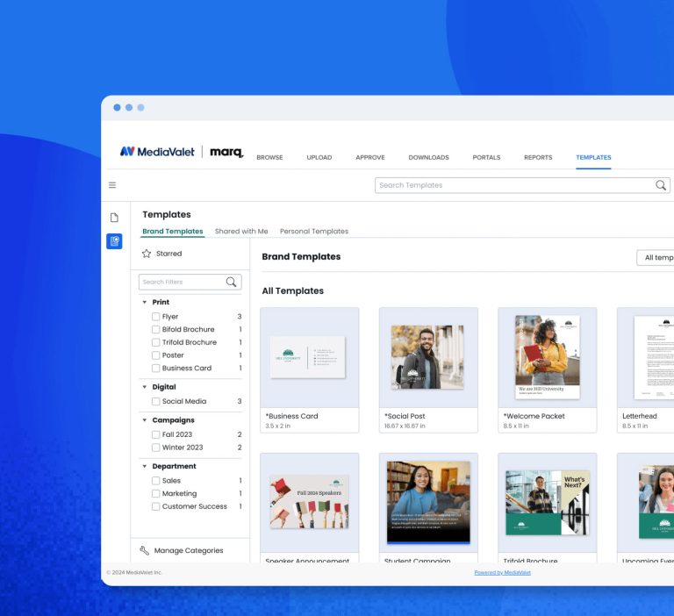
Task: Click Manage Categories
Action: [x=189, y=550]
